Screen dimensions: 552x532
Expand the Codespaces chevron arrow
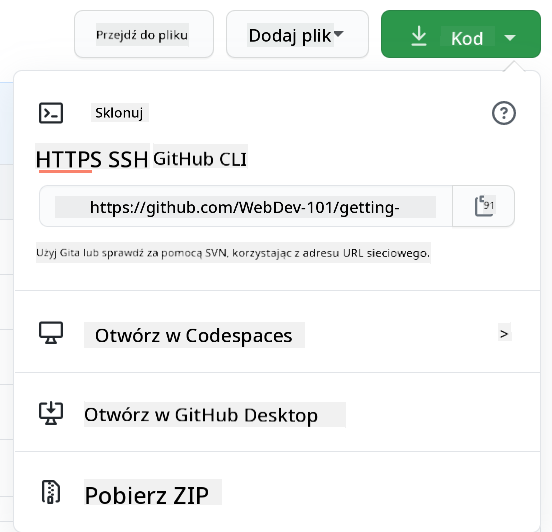[504, 334]
